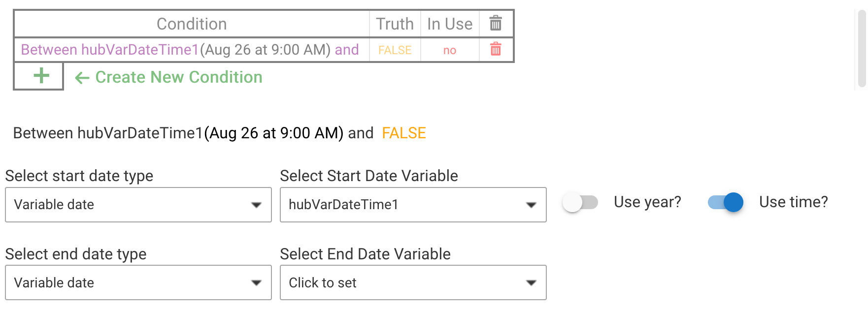
Task: Click the 'no' In Use value in the row
Action: pos(449,50)
